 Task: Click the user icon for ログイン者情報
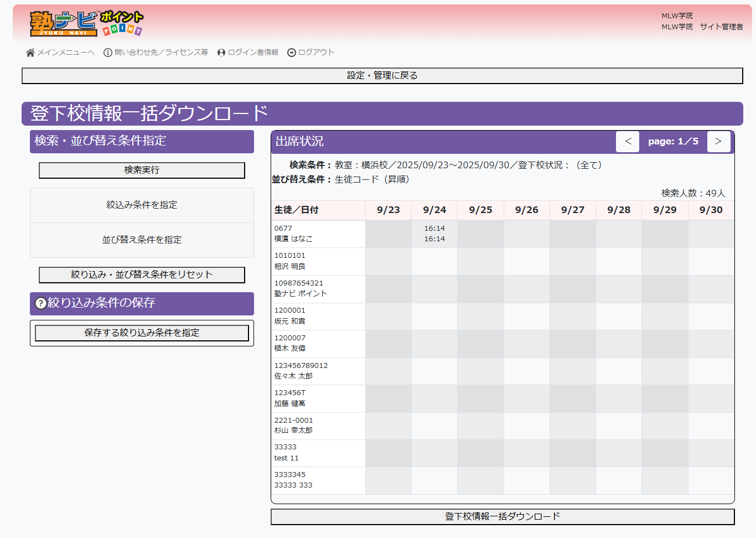(221, 53)
